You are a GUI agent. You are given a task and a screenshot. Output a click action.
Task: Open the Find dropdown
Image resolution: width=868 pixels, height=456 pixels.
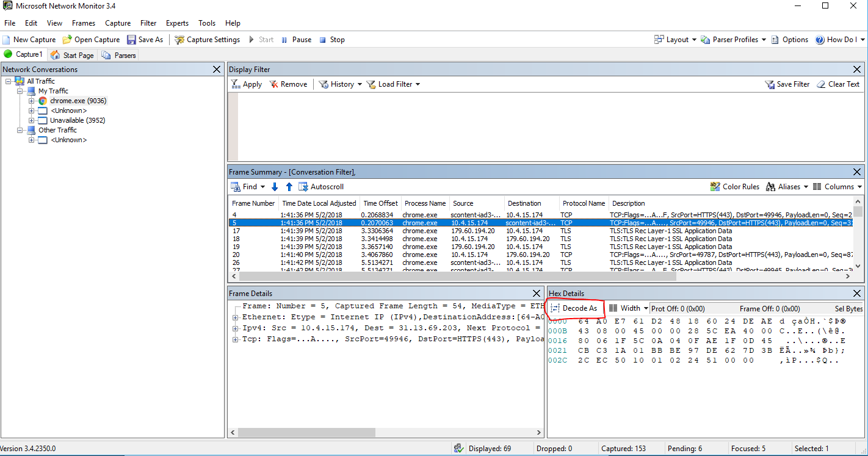click(248, 187)
